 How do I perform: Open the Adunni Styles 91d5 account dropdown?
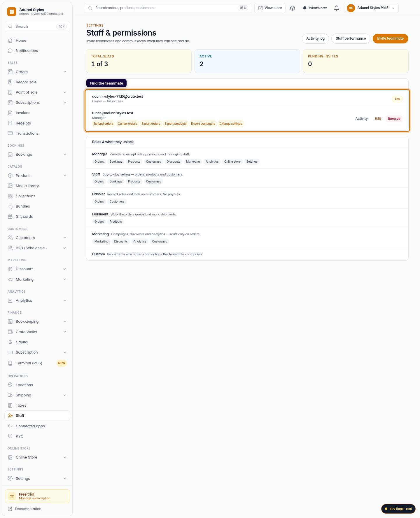click(x=371, y=8)
